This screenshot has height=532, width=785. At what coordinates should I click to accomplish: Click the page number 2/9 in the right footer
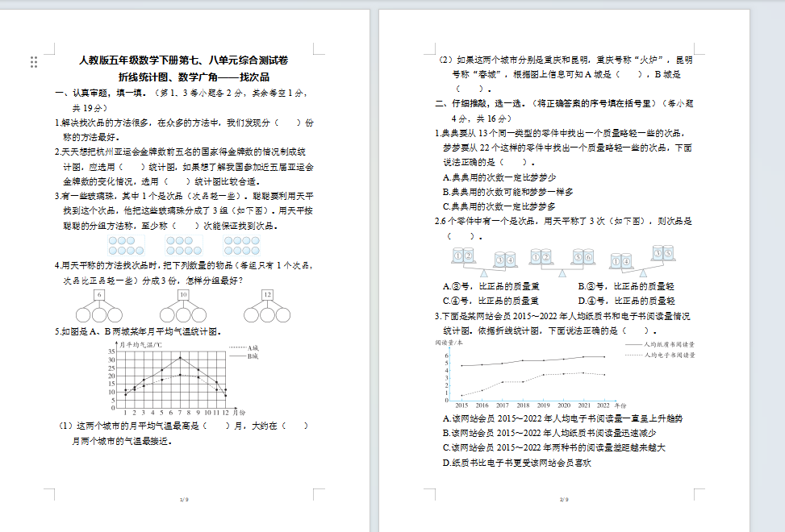pos(564,500)
